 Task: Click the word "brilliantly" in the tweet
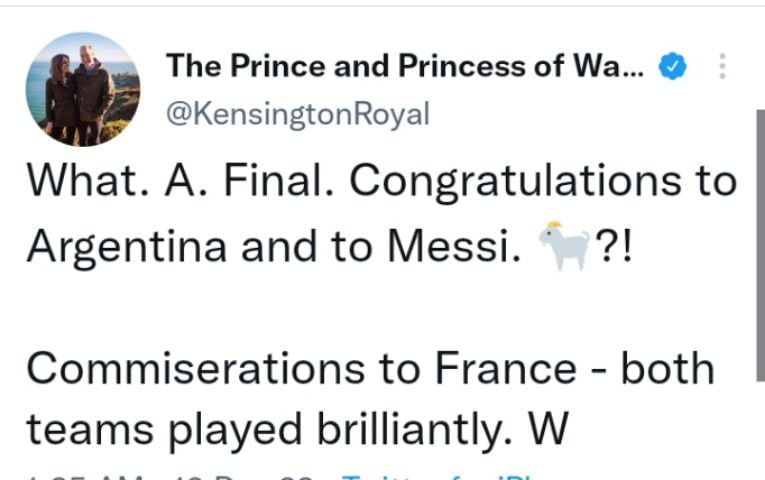click(x=420, y=430)
